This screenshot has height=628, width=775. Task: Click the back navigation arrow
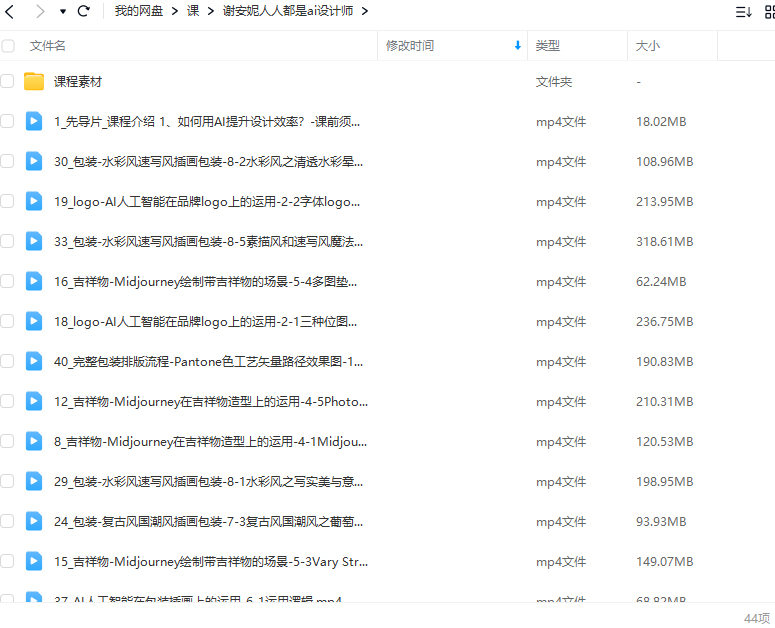click(x=10, y=12)
